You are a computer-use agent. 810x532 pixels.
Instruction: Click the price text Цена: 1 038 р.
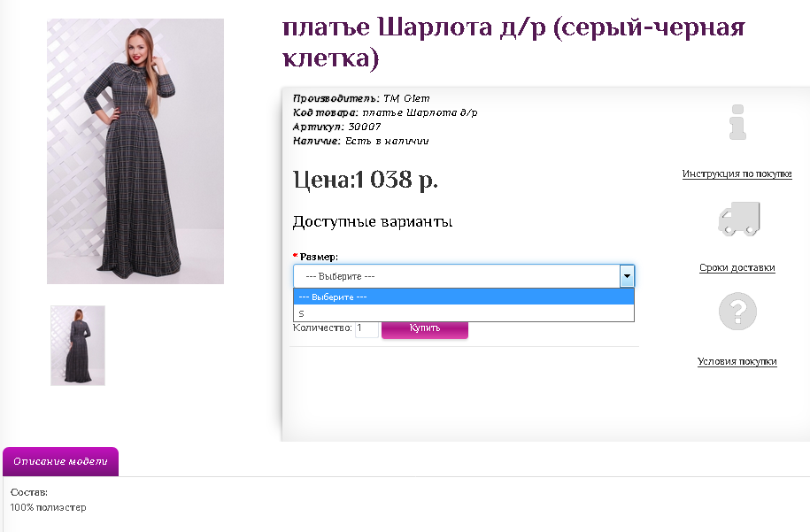pyautogui.click(x=366, y=181)
